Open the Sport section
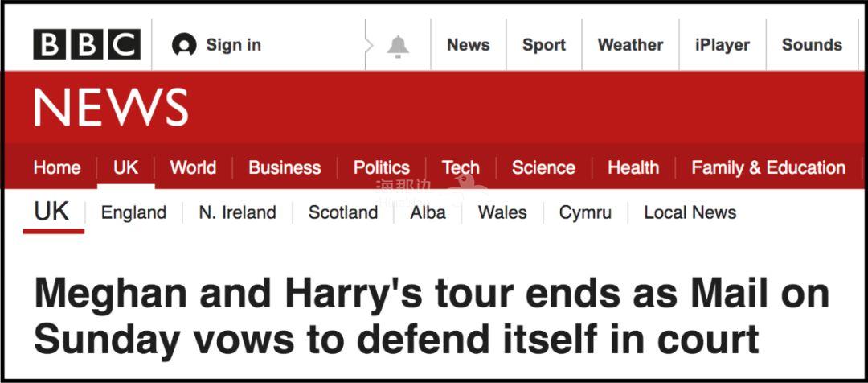 coord(544,45)
